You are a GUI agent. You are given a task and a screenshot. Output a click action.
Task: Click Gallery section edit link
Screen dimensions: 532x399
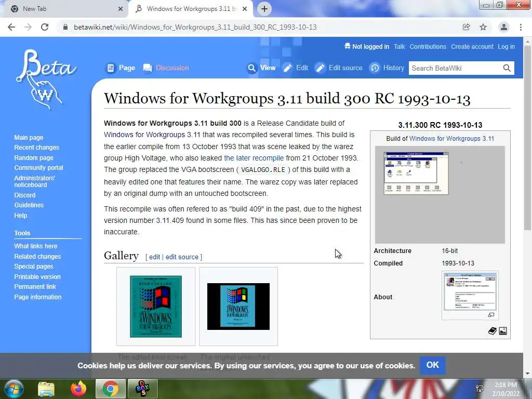pyautogui.click(x=154, y=257)
